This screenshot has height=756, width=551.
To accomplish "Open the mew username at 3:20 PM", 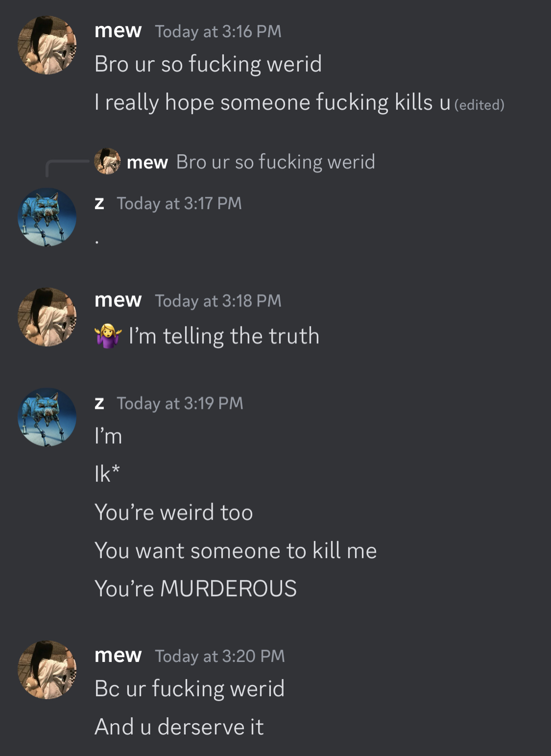I will [118, 655].
